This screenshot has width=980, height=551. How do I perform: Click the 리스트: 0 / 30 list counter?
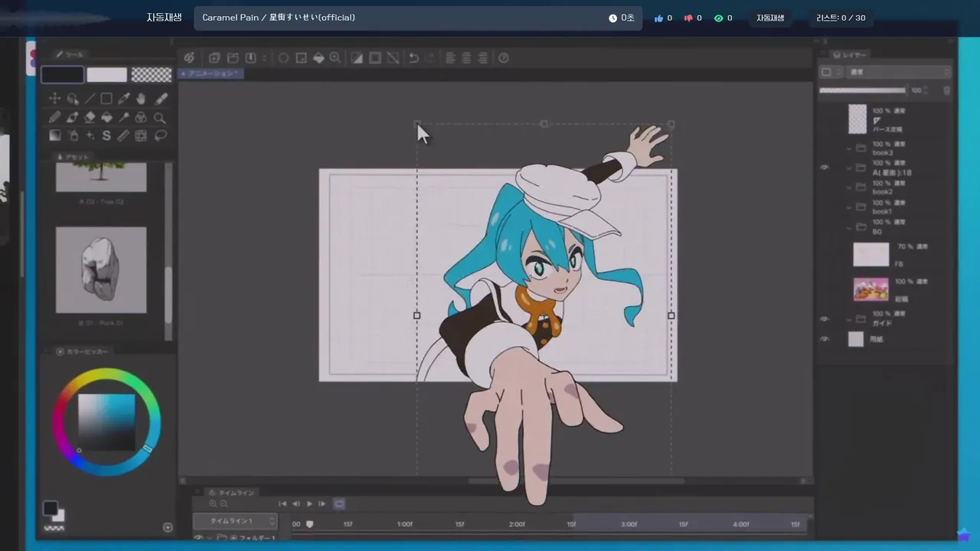coord(841,18)
